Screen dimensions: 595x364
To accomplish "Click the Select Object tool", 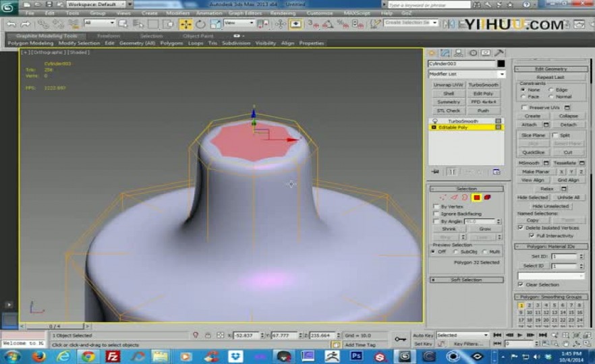I will click(x=123, y=24).
